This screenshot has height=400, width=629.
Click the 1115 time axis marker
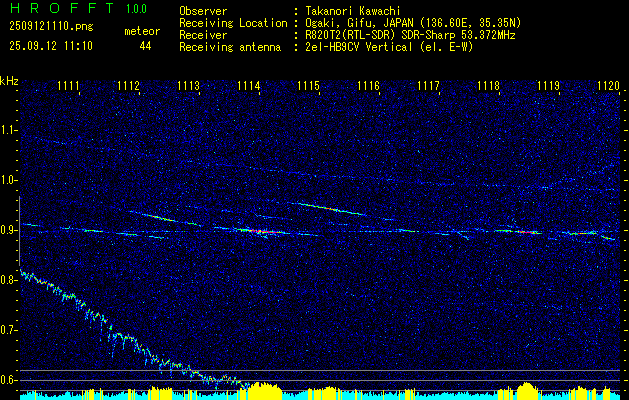point(308,85)
